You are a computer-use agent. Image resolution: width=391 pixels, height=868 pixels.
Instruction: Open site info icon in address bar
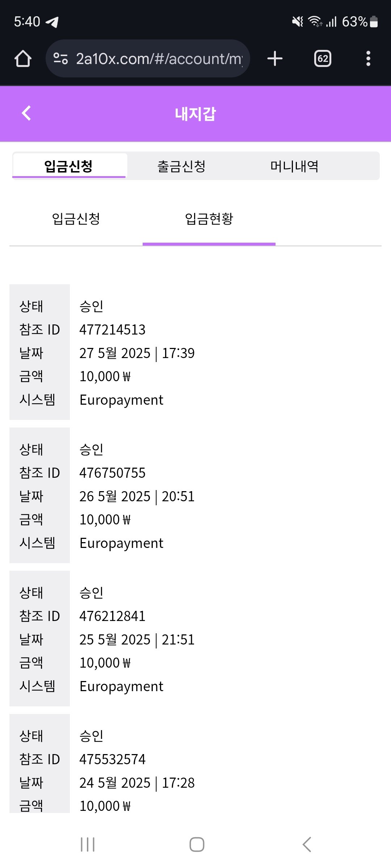point(60,59)
